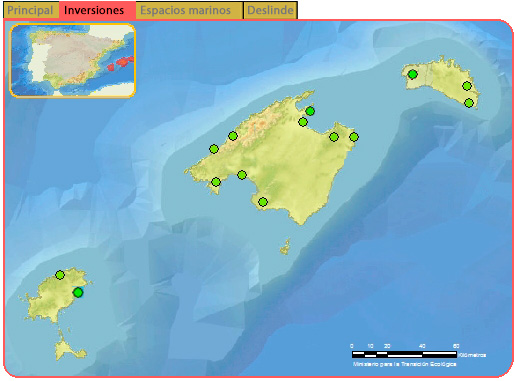Screen dimensions: 515x381
Task: Click green marker on northern Ibiza
Action: pos(60,275)
